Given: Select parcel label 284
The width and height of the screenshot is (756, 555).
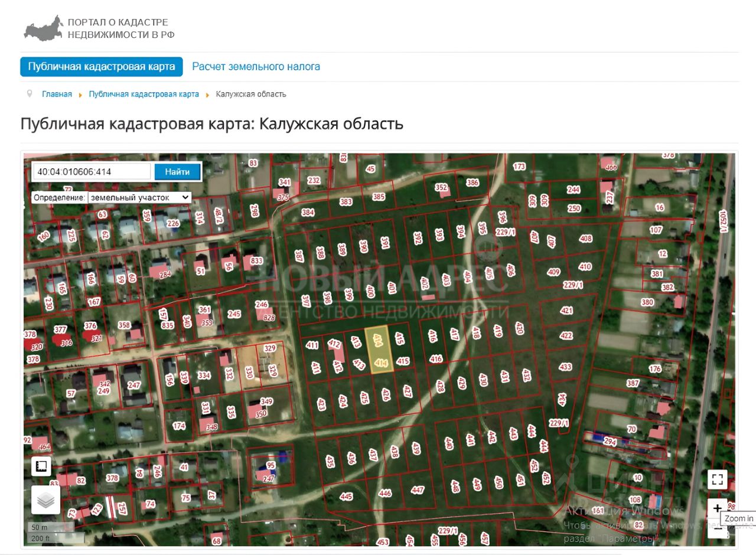Looking at the screenshot, I should [x=165, y=273].
